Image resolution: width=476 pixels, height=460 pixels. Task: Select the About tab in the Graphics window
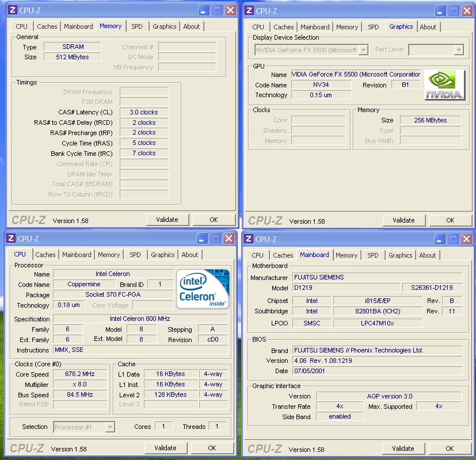[428, 27]
